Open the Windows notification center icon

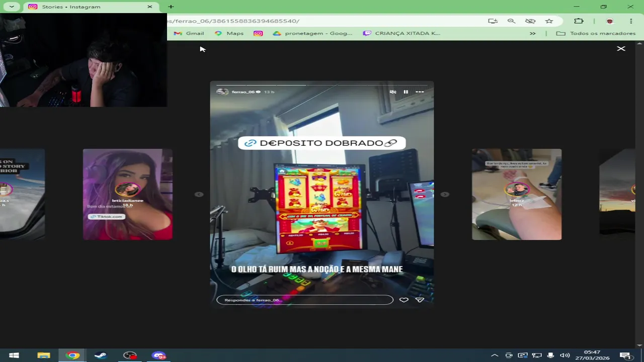[x=625, y=355]
